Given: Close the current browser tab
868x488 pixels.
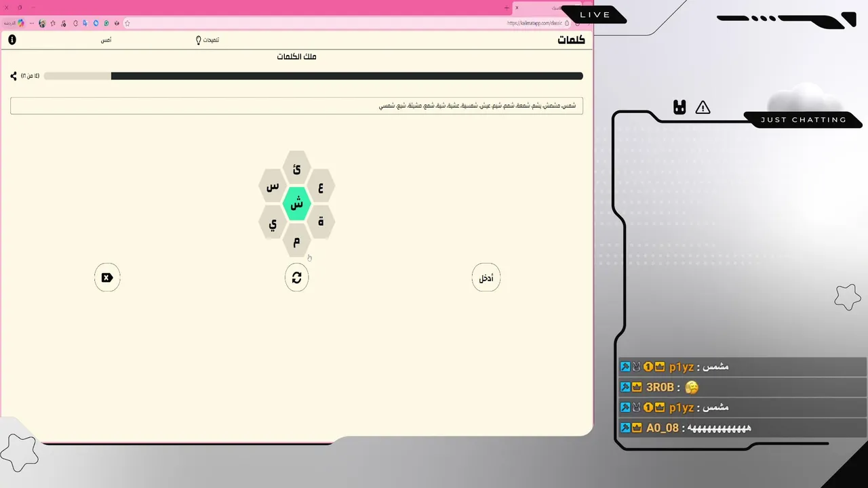Looking at the screenshot, I should [517, 8].
